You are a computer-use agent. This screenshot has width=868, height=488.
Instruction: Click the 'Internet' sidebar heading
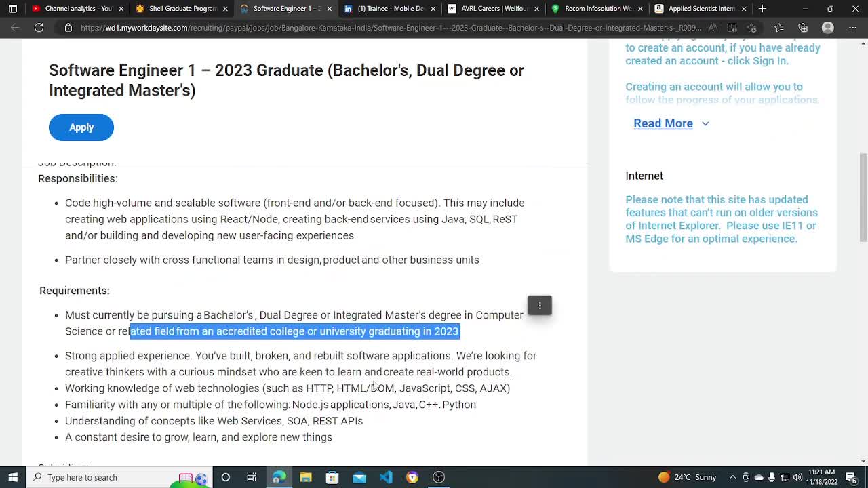coord(644,176)
